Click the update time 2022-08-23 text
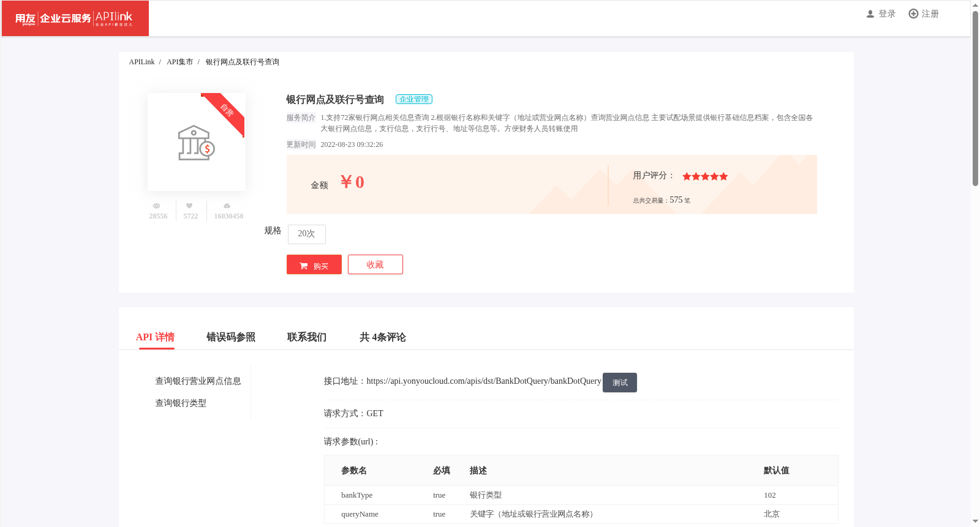 352,145
